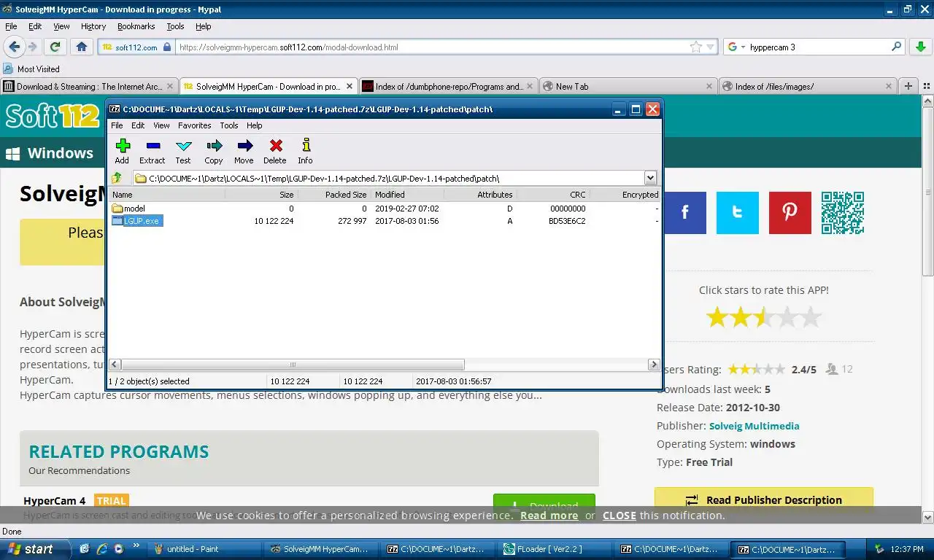Open the 7-Zip Favorites menu
This screenshot has height=560, width=934.
click(194, 125)
